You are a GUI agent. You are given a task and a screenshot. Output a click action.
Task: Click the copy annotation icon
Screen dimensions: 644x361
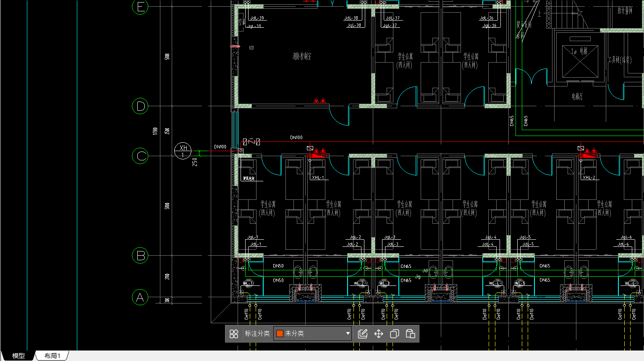point(395,334)
